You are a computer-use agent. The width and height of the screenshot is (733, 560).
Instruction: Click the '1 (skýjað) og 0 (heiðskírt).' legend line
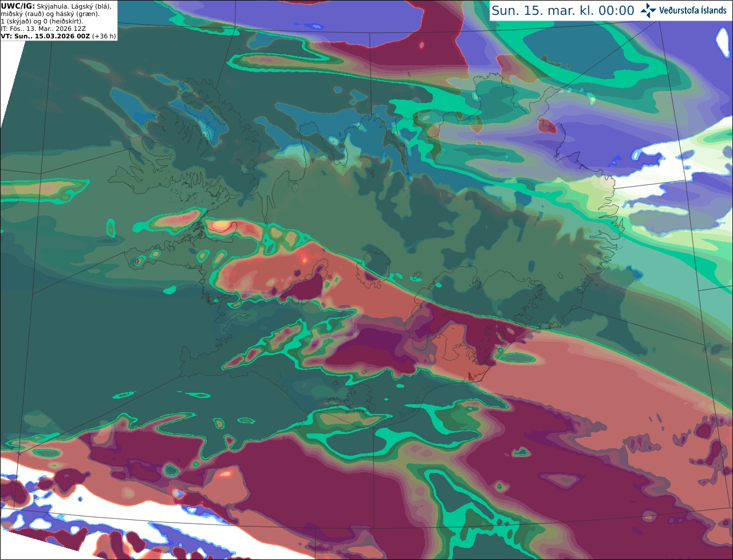(42, 21)
